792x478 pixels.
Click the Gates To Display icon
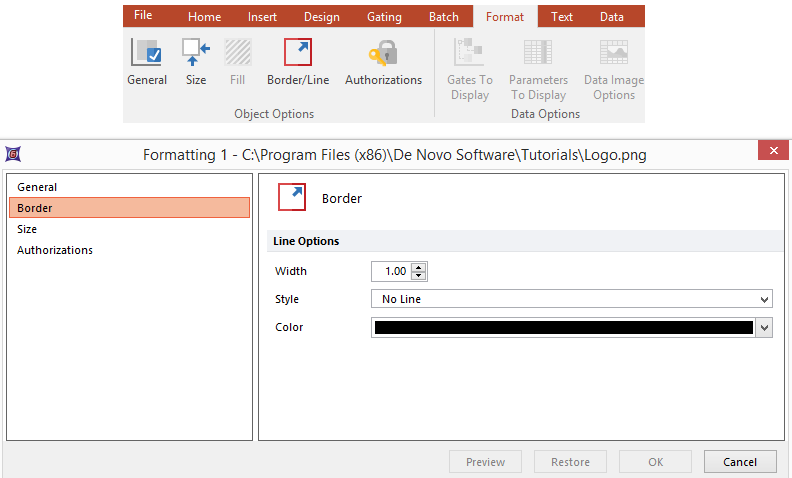point(469,54)
